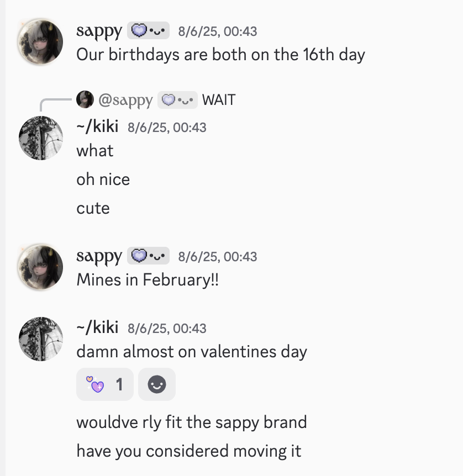Open sappy's avatar beside "Mines in February!!"
This screenshot has width=463, height=476.
[x=40, y=267]
